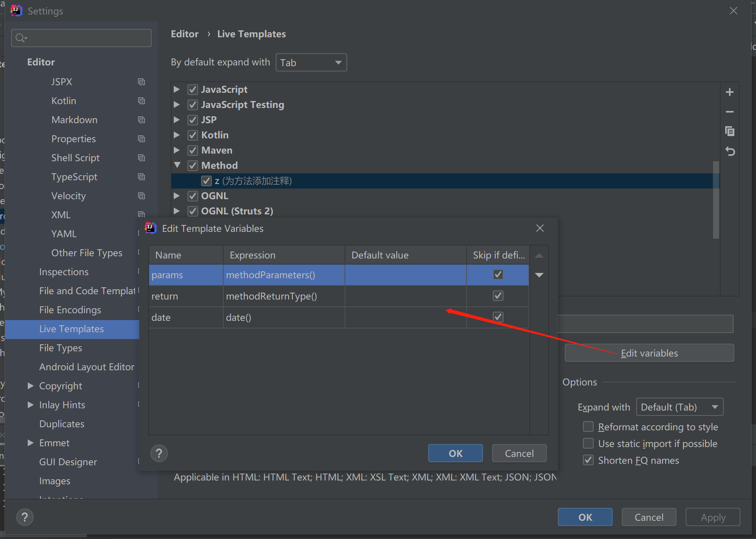The height and width of the screenshot is (539, 756).
Task: Uncheck Shorten FQ names option
Action: tap(588, 460)
